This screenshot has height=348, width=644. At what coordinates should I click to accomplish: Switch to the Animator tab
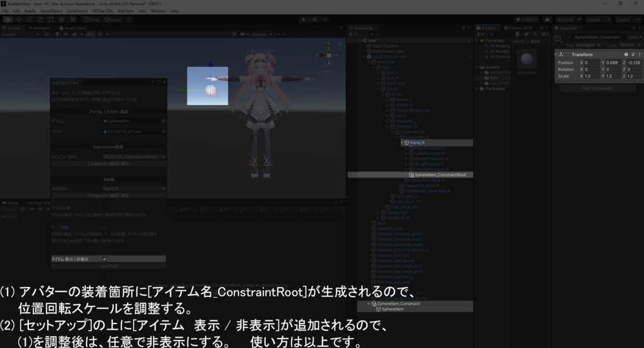click(x=40, y=28)
